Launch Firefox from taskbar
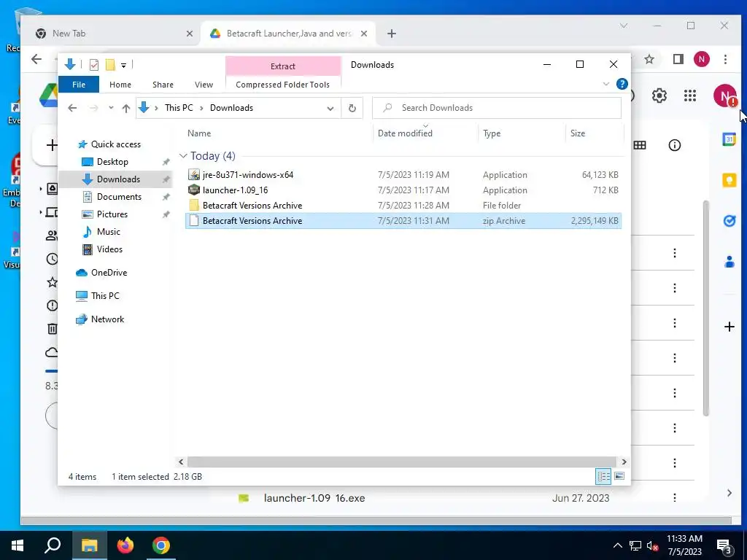This screenshot has width=747, height=560. [x=125, y=545]
